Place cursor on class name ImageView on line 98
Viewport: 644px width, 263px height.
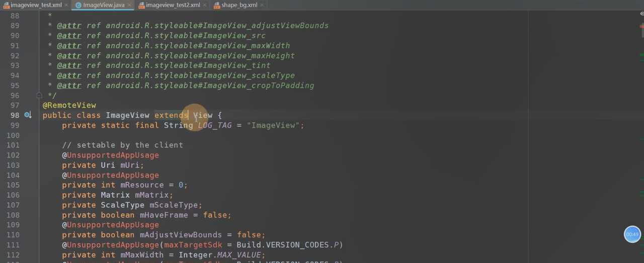(127, 115)
